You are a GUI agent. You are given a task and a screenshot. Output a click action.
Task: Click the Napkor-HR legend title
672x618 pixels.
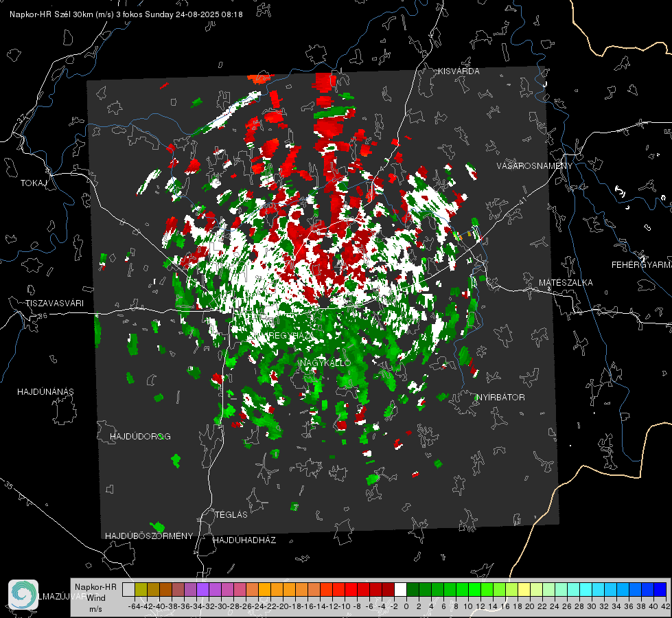click(x=95, y=587)
